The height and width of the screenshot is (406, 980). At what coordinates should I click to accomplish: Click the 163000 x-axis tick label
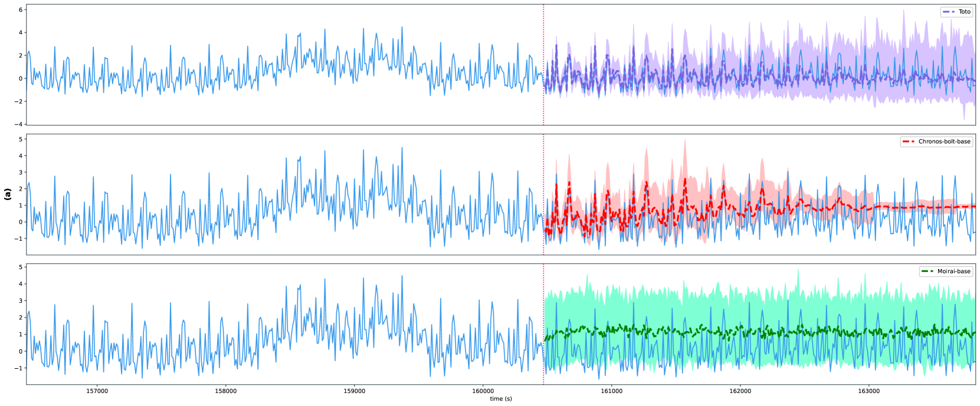tap(868, 391)
